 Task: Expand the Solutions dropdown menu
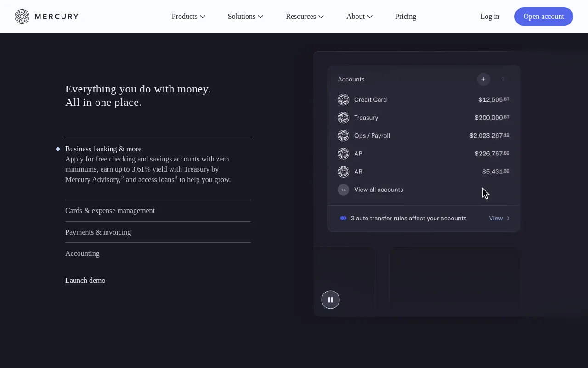coord(245,17)
